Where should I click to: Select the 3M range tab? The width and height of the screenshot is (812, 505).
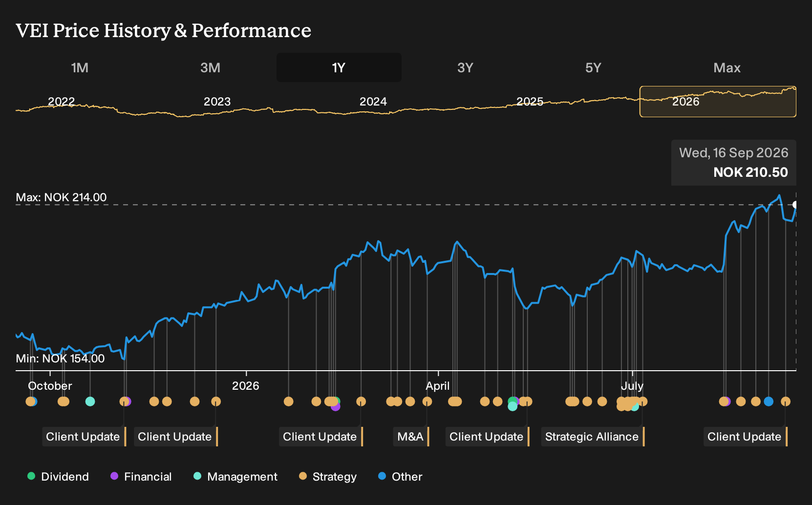210,67
